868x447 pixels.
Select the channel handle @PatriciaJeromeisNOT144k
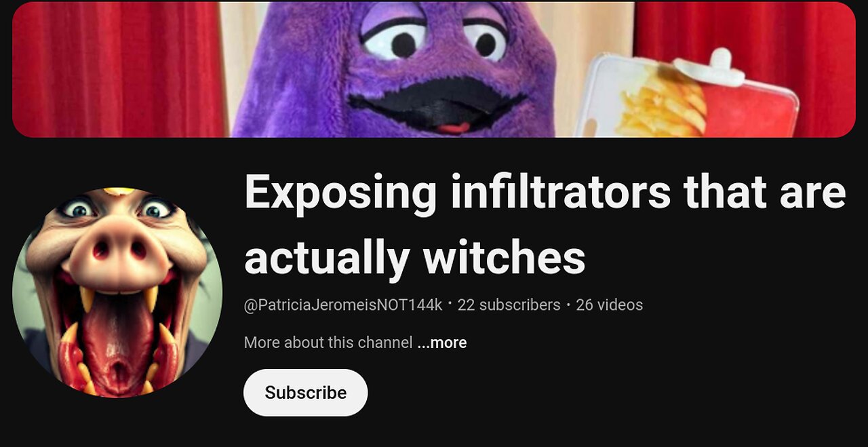343,305
